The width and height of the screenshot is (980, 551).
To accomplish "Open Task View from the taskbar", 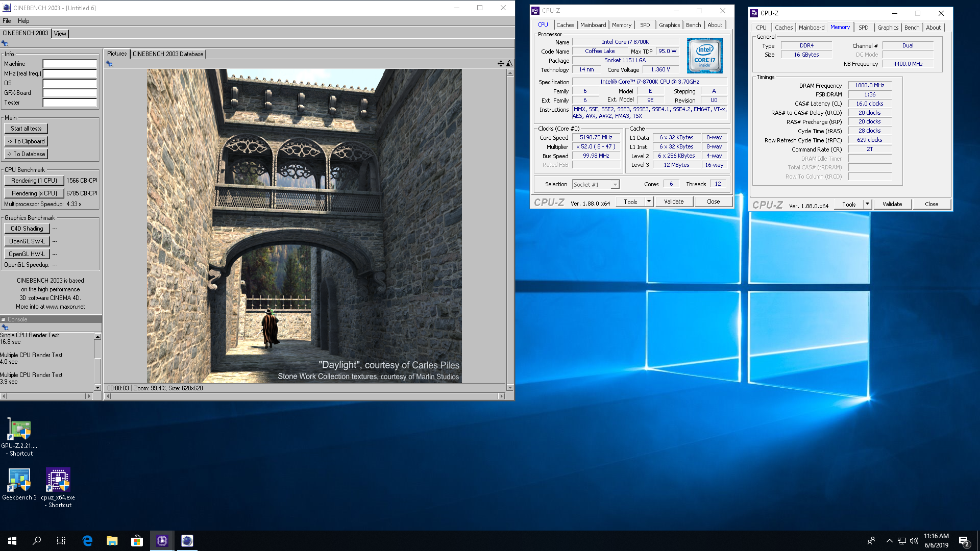I will 61,541.
